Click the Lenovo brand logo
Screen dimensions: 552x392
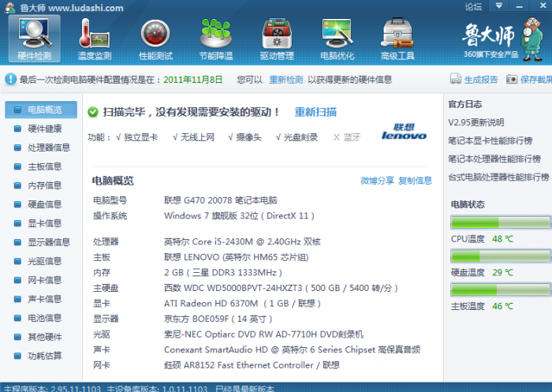[404, 132]
